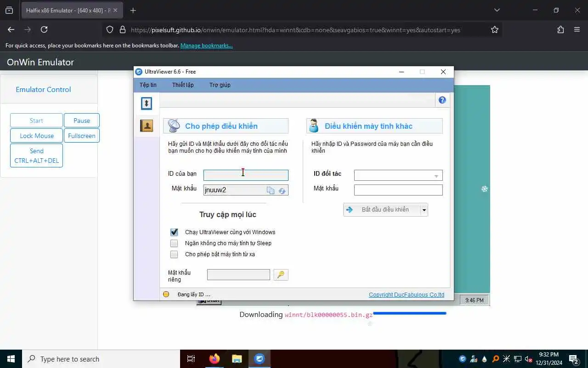
Task: Open Task View on the taskbar
Action: click(x=191, y=359)
